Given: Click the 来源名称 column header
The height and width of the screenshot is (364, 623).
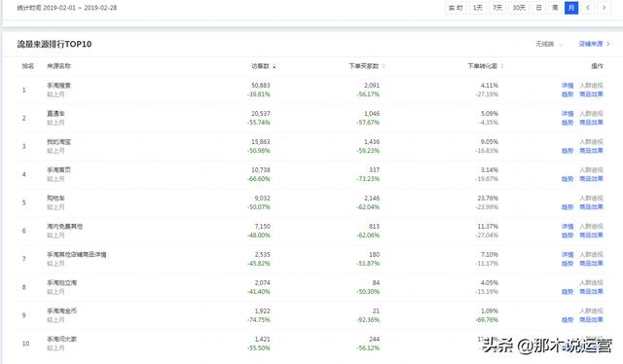Looking at the screenshot, I should point(58,66).
